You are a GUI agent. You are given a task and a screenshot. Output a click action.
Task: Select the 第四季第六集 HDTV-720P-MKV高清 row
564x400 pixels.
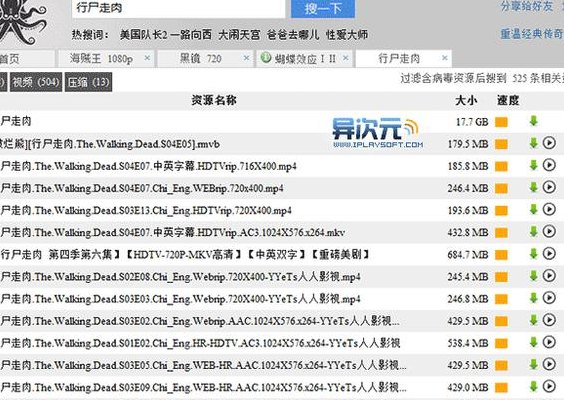click(x=281, y=255)
